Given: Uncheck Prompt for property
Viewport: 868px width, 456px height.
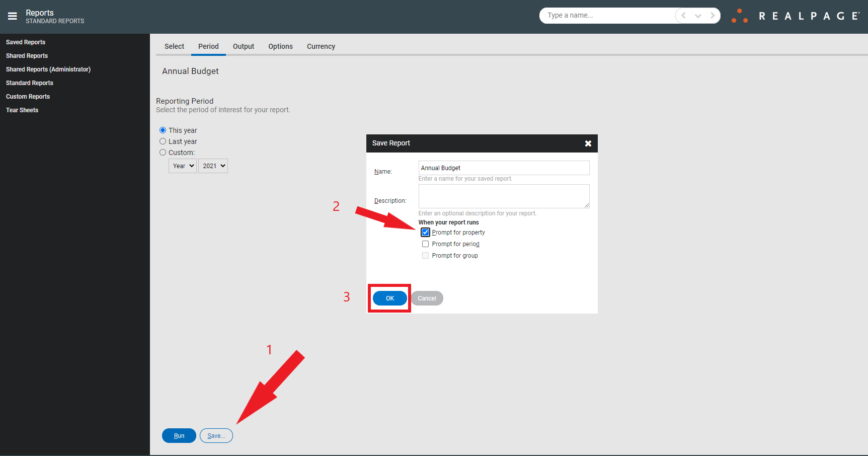Looking at the screenshot, I should pos(425,233).
